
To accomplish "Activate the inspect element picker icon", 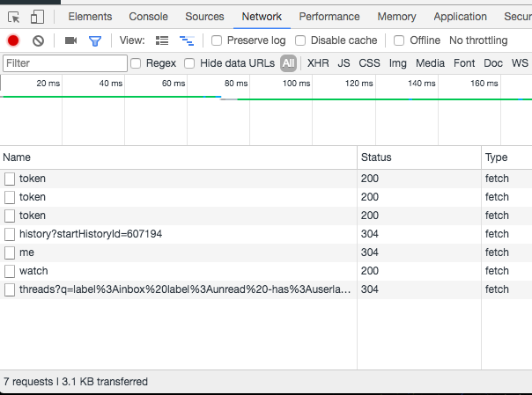I will (13, 17).
